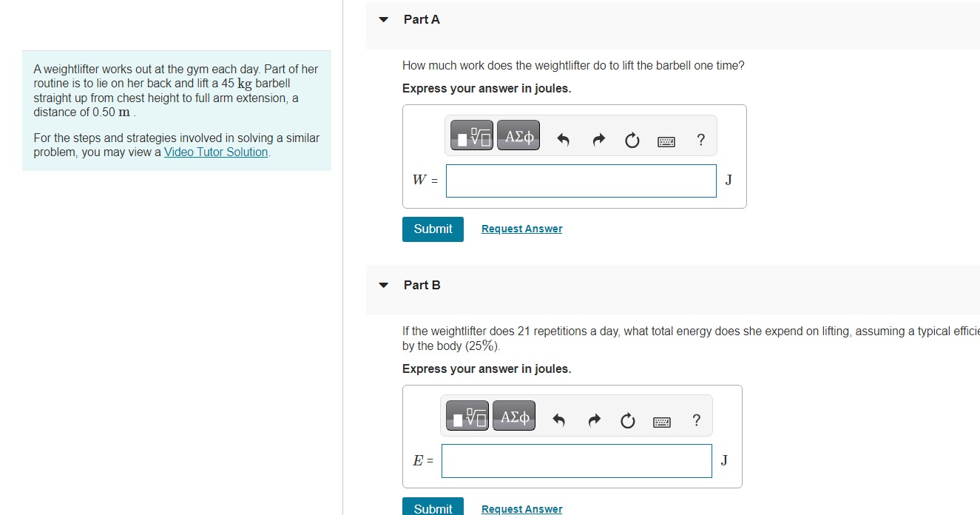This screenshot has height=515, width=980.
Task: Submit the answer for Part A
Action: click(x=432, y=229)
